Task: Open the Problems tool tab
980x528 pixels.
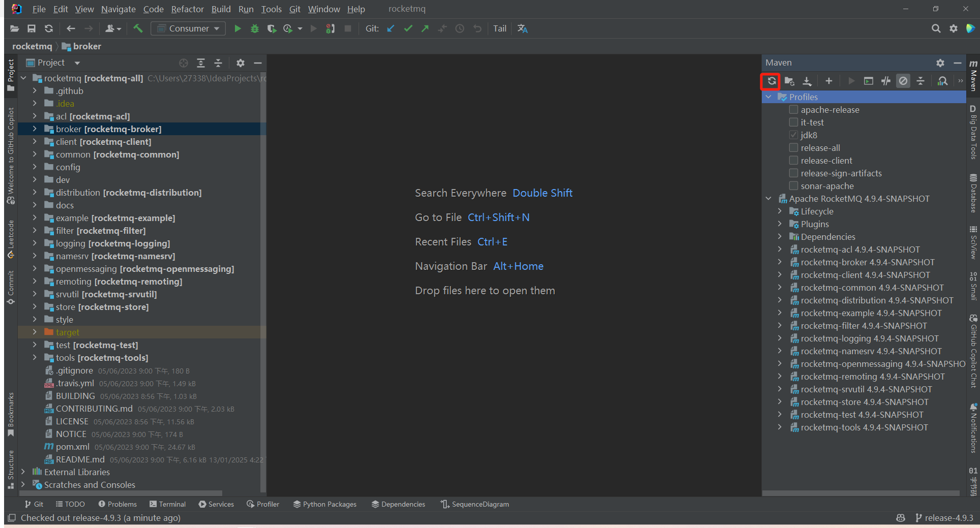Action: 117,504
